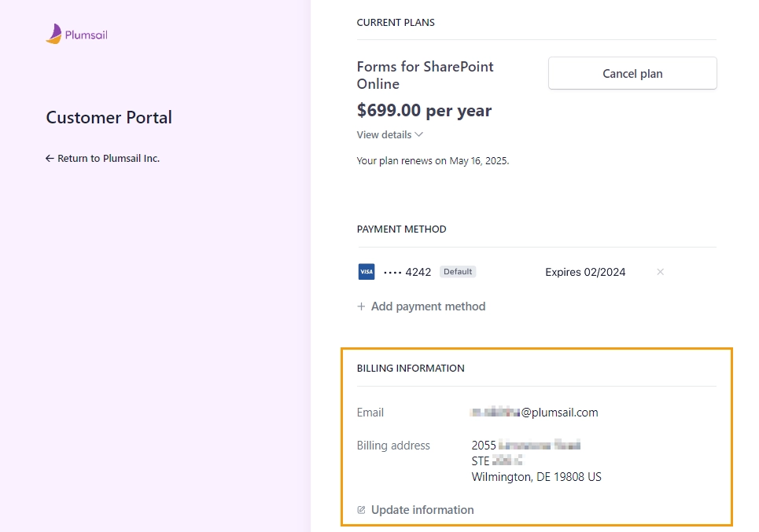Click the Visa card icon

[367, 272]
